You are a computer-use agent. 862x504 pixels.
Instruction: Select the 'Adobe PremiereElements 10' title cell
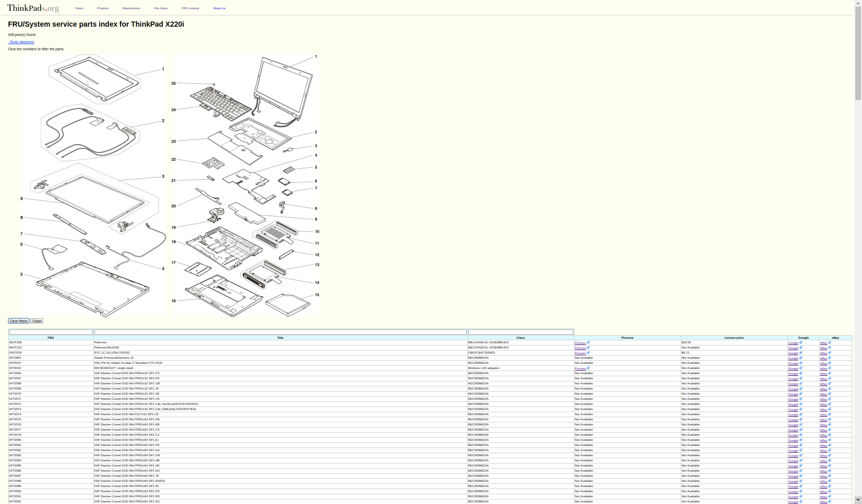tap(280, 358)
